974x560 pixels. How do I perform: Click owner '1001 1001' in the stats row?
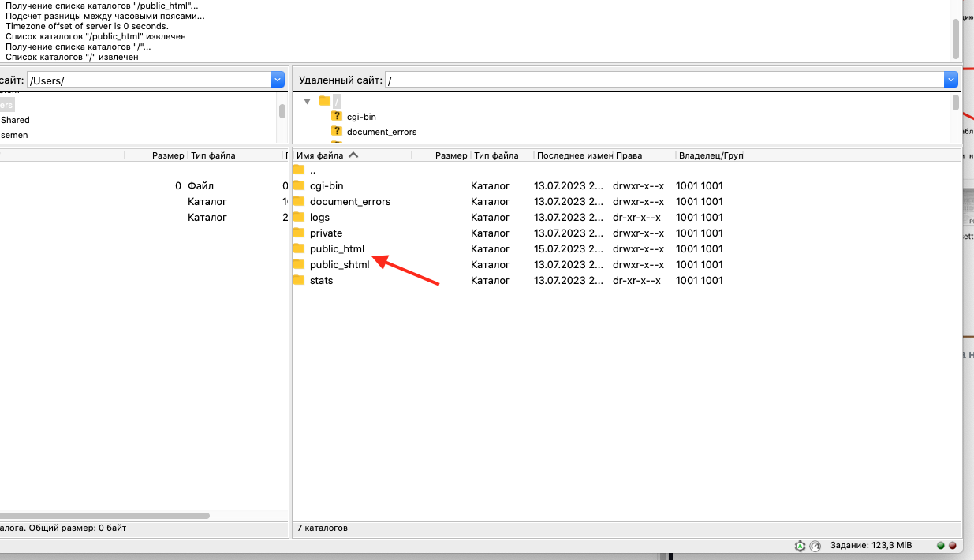(700, 280)
